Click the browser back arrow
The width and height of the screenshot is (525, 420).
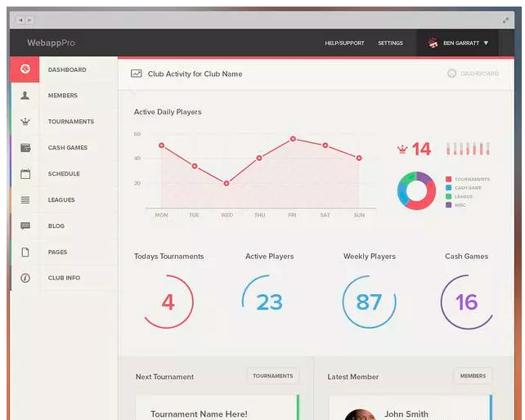point(20,20)
